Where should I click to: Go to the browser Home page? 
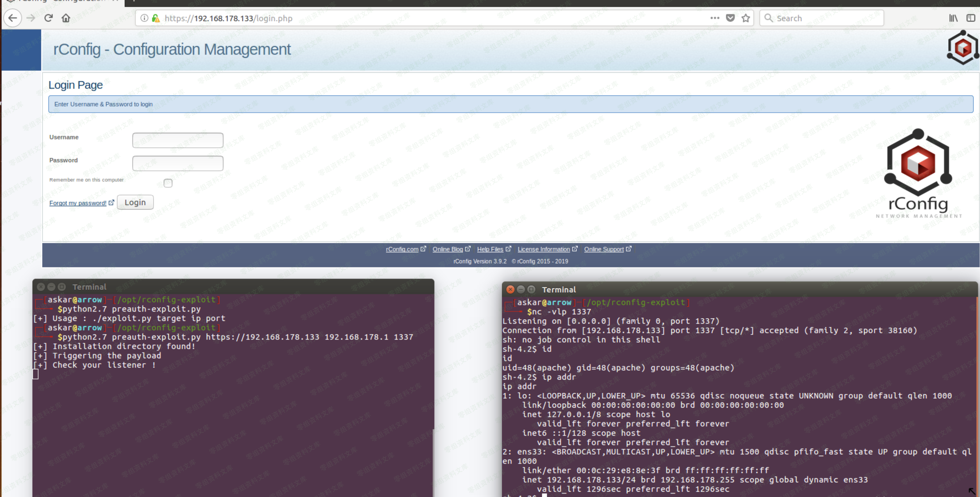66,18
